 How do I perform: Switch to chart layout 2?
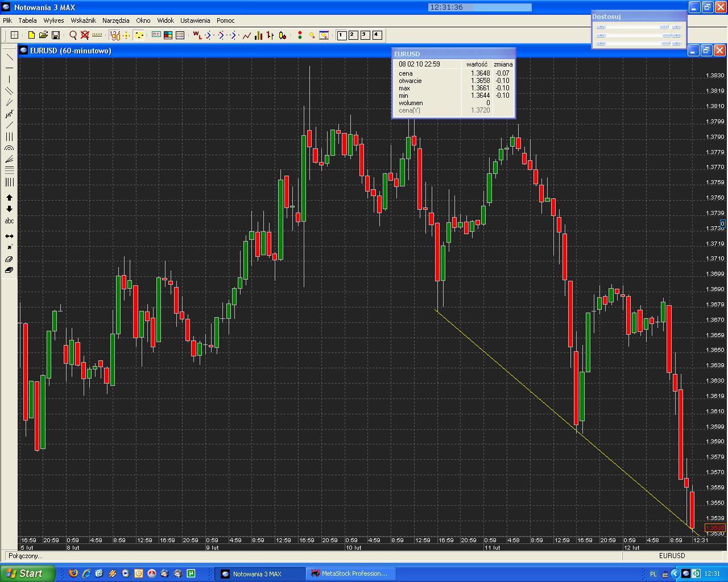click(353, 35)
